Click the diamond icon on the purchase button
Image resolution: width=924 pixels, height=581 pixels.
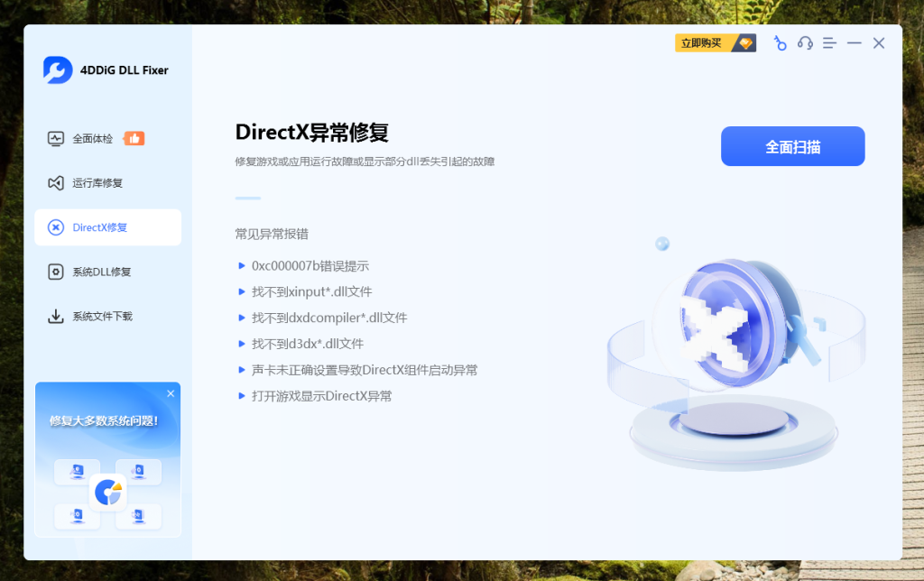pos(745,43)
